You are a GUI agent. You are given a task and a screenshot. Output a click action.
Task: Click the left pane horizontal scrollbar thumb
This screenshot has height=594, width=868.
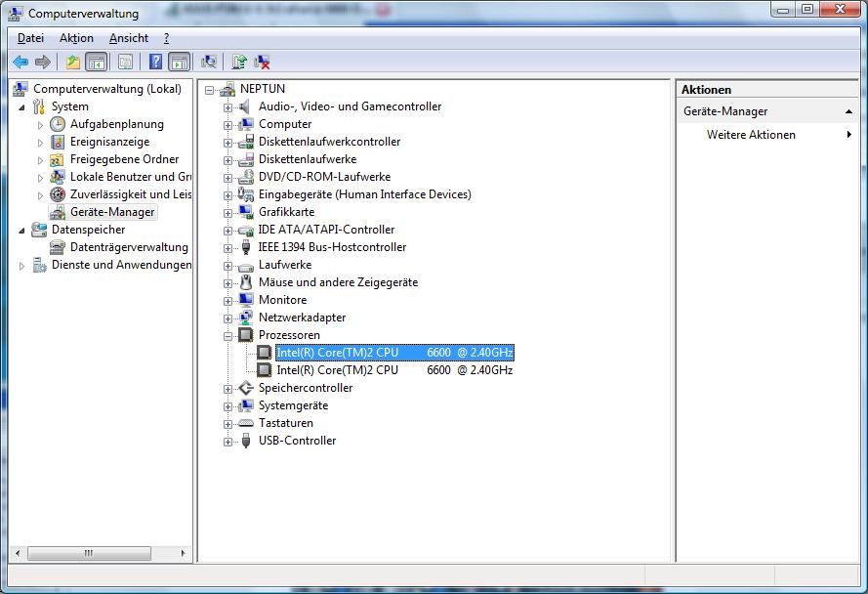click(89, 553)
